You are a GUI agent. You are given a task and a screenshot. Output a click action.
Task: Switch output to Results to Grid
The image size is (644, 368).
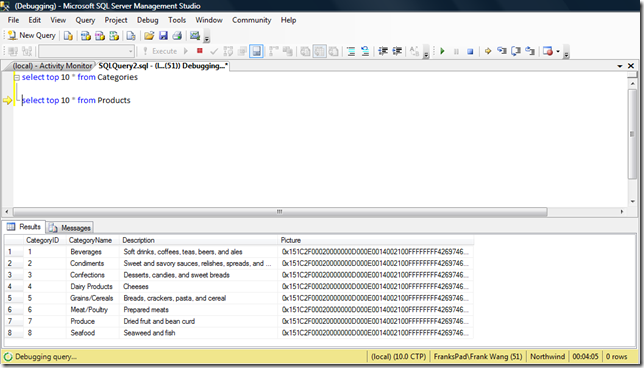coord(319,51)
